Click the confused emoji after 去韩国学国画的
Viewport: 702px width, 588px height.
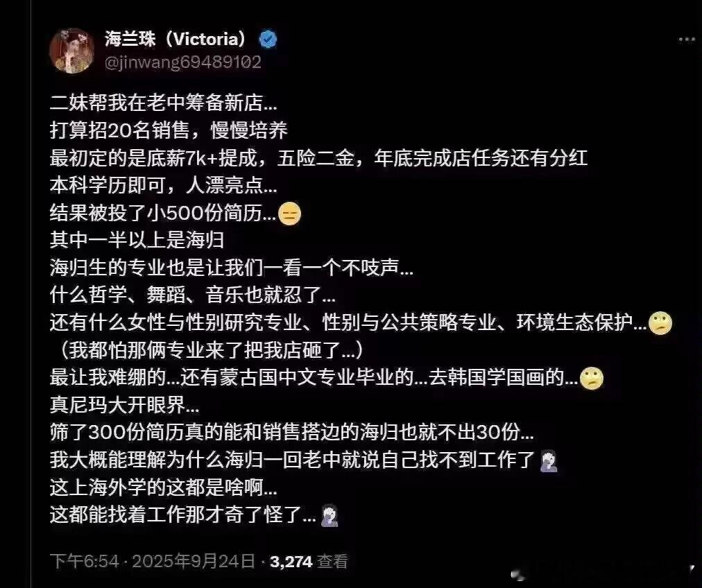[592, 378]
